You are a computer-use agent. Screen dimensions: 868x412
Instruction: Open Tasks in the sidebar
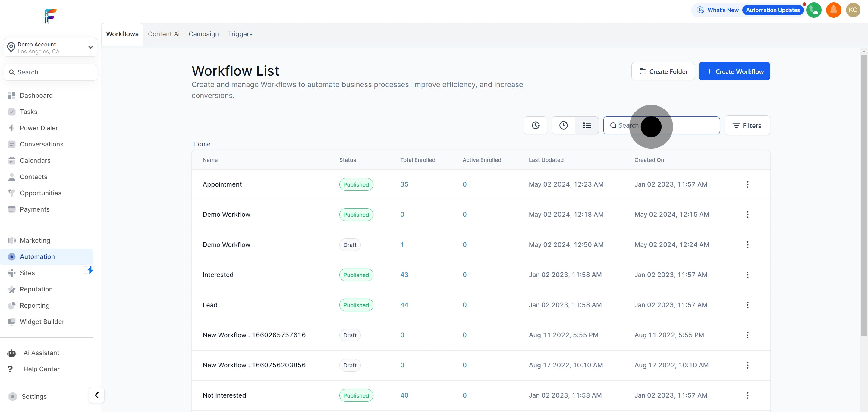click(x=28, y=112)
